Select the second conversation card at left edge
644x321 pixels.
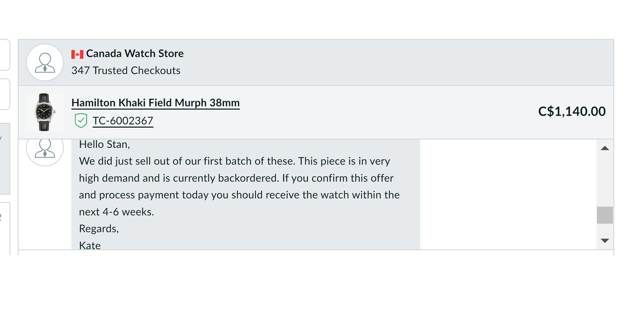pos(5,94)
